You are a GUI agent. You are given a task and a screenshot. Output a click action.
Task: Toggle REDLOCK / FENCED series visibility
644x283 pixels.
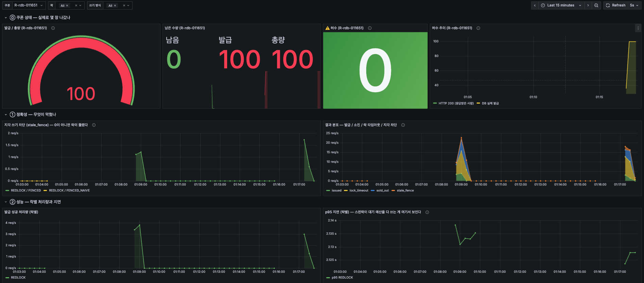pyautogui.click(x=26, y=190)
